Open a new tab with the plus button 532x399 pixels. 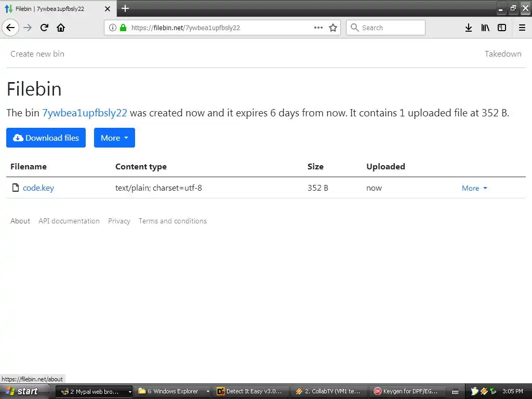pos(125,8)
